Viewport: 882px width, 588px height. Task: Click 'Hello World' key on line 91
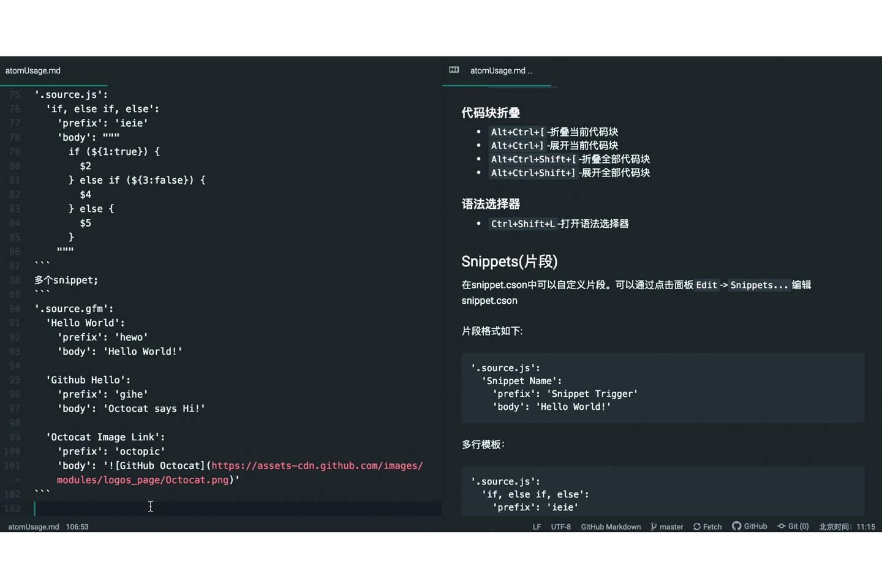point(85,323)
